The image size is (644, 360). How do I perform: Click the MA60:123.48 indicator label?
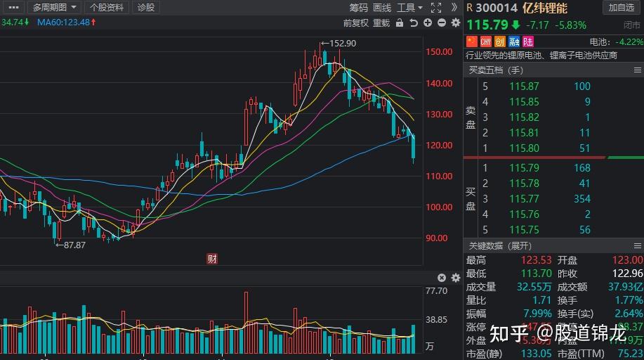coord(67,22)
